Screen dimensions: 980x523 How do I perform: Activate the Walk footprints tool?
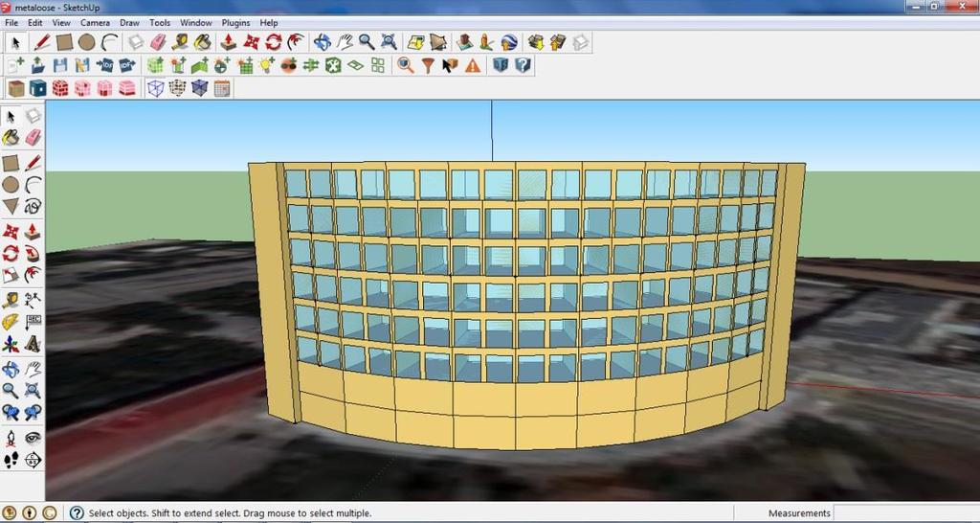[11, 461]
